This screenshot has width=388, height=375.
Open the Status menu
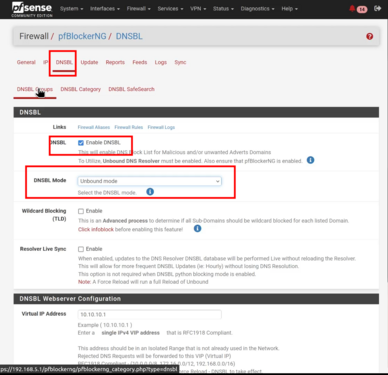coord(223,9)
